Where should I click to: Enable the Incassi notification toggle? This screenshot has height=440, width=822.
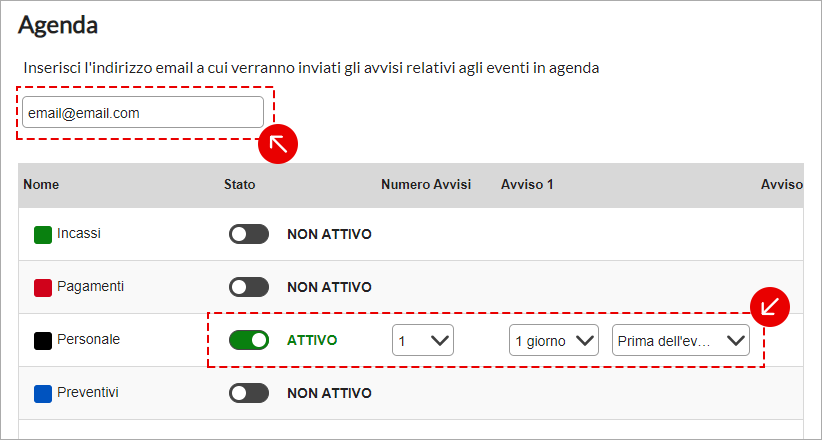(x=249, y=234)
